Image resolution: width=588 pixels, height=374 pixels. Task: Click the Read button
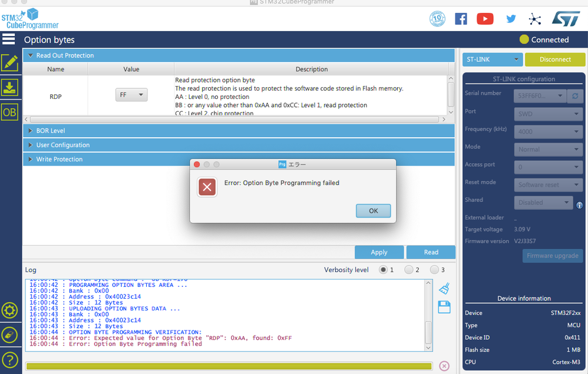431,252
